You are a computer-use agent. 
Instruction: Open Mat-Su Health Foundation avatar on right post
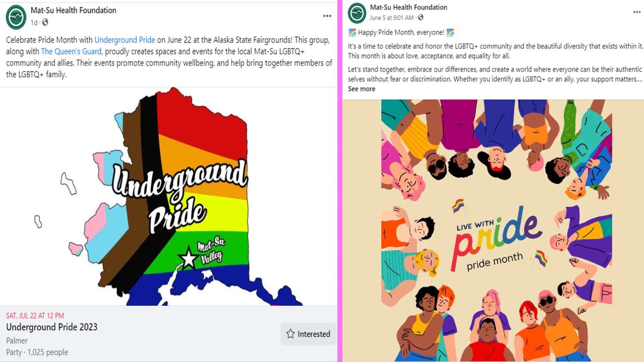click(x=357, y=13)
